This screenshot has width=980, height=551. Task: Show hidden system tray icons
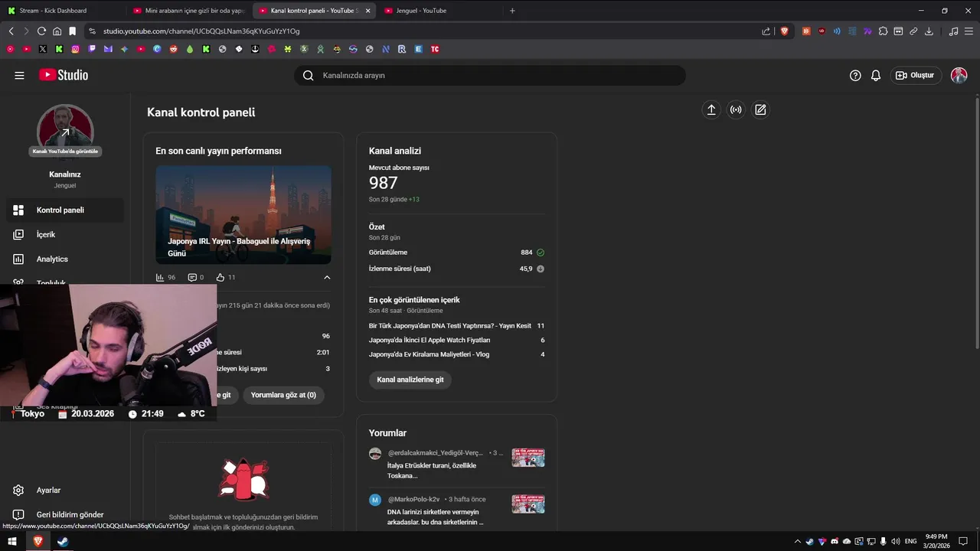point(798,541)
